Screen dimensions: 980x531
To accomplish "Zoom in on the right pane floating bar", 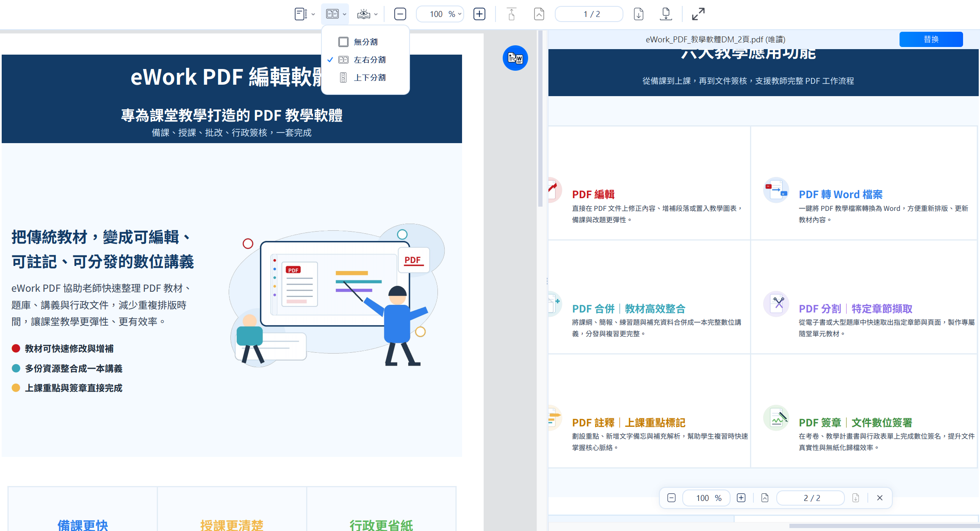I will tap(741, 498).
